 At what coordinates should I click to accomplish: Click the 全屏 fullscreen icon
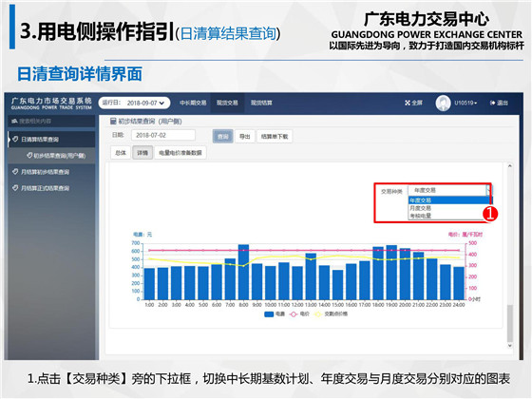click(408, 103)
